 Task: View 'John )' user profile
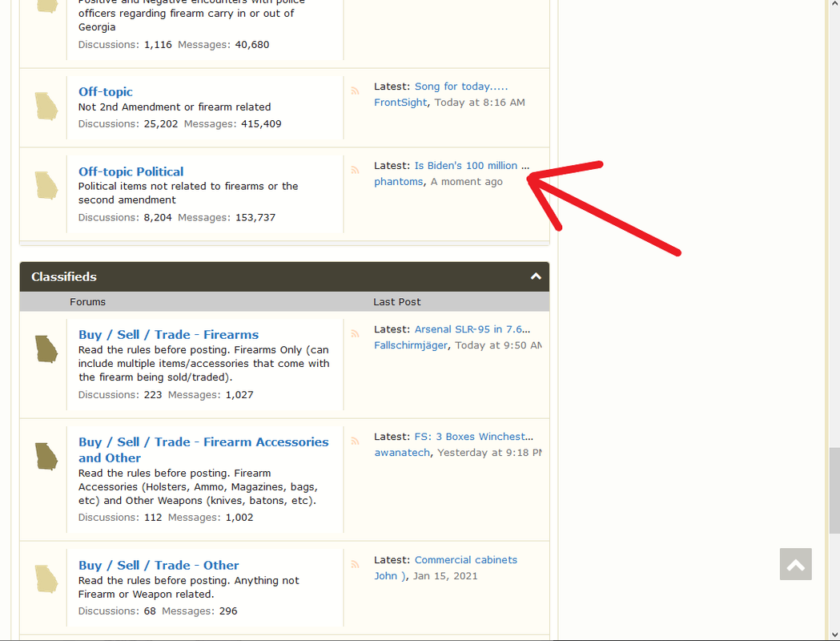tap(391, 575)
